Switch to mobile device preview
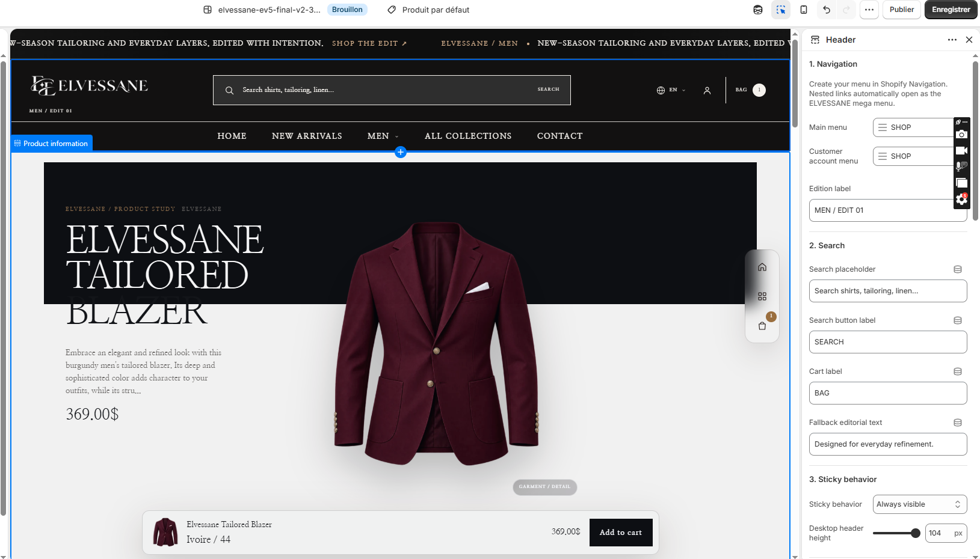The image size is (980, 559). [x=804, y=10]
